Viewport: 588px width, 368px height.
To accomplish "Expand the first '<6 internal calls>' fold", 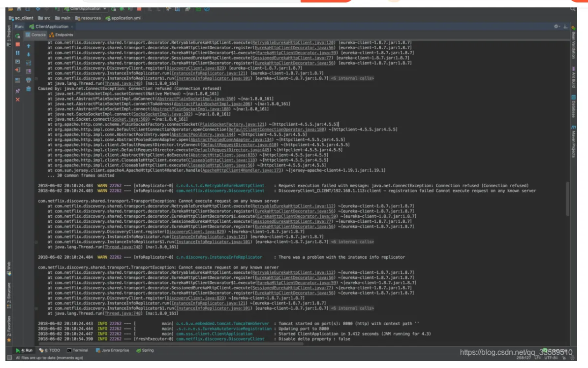I will tap(352, 78).
